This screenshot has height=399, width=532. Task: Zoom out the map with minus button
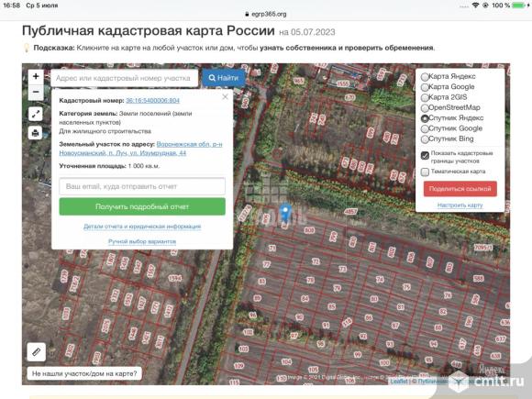[x=36, y=93]
